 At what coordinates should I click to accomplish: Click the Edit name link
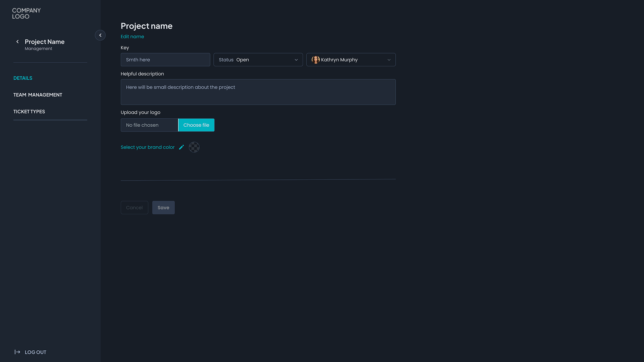coord(132,37)
